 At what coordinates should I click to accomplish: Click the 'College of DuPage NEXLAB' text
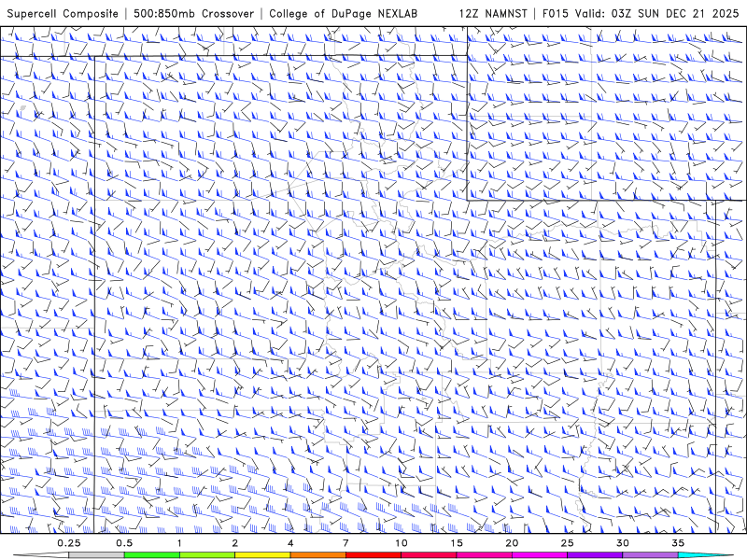343,14
